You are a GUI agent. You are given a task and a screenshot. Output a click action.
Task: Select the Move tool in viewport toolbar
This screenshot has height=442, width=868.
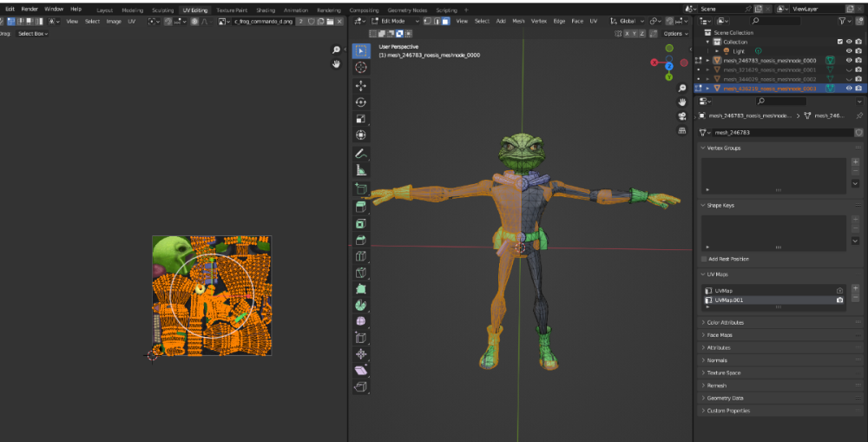tap(360, 86)
